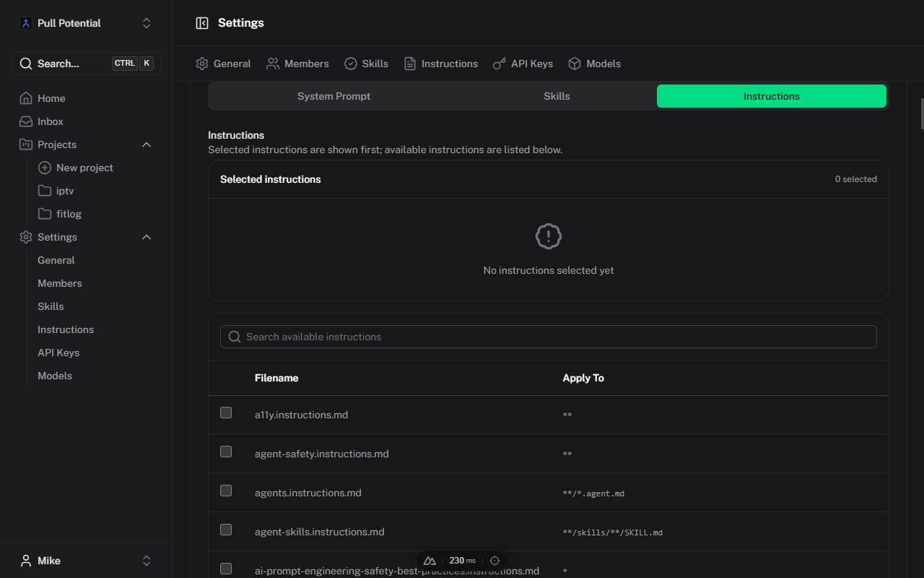Click the agent-safety.instructions.md filename
The width and height of the screenshot is (924, 578).
coord(322,454)
